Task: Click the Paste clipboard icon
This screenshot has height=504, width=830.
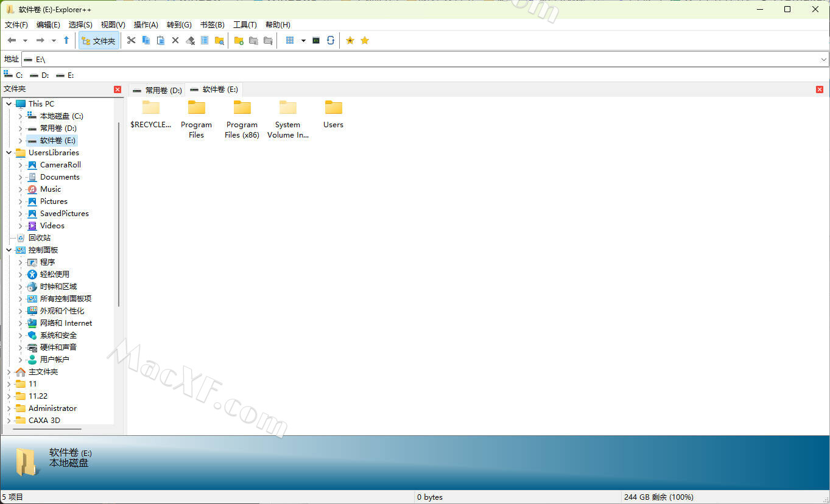Action: pos(161,40)
